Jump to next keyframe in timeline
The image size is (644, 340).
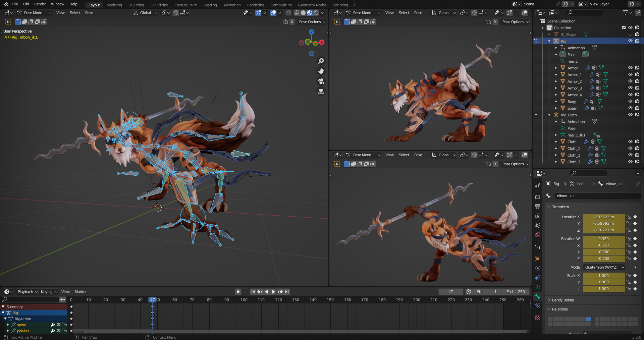[x=280, y=292]
